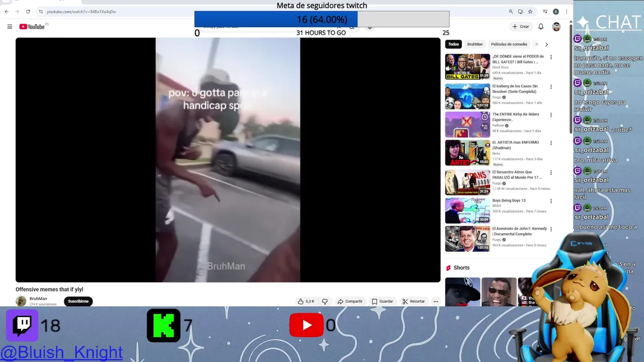Show more filter chips with right arrow
Screen dimensions: 644x362
point(546,44)
